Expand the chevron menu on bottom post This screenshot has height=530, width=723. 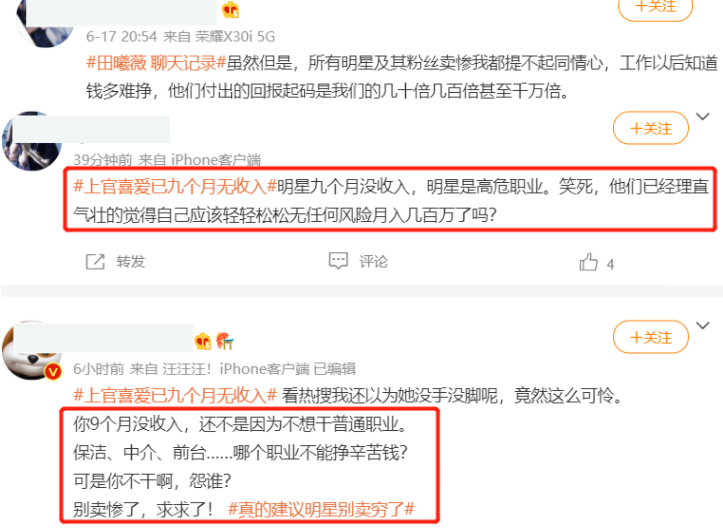click(702, 326)
